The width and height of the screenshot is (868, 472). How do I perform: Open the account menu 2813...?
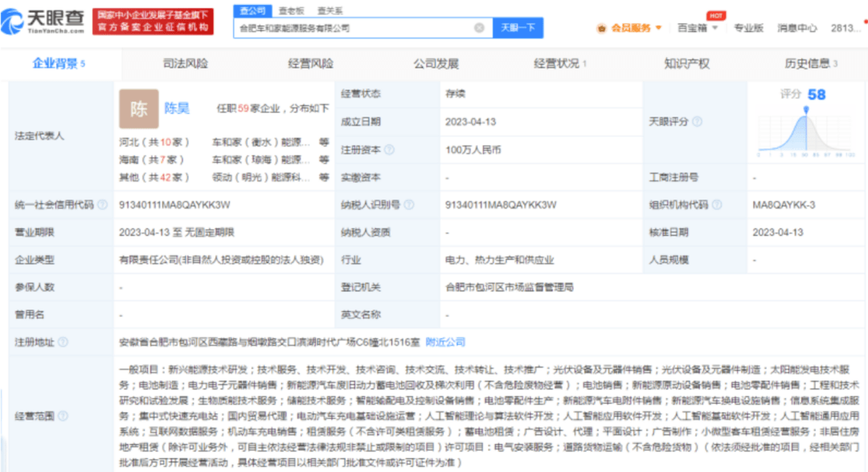[845, 27]
